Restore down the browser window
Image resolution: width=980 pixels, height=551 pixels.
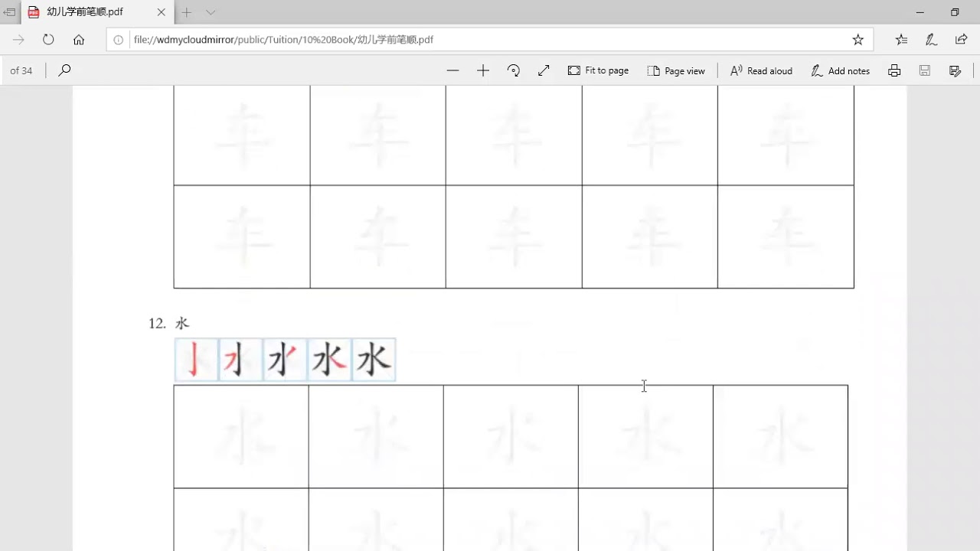pos(955,12)
